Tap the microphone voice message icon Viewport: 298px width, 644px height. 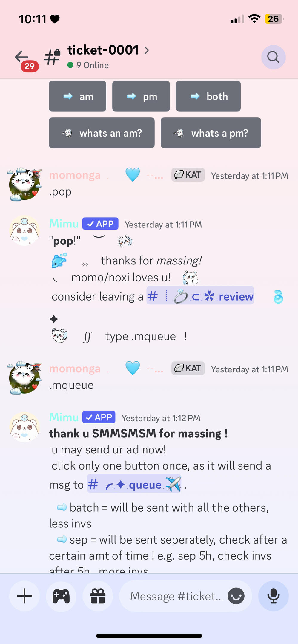[273, 596]
